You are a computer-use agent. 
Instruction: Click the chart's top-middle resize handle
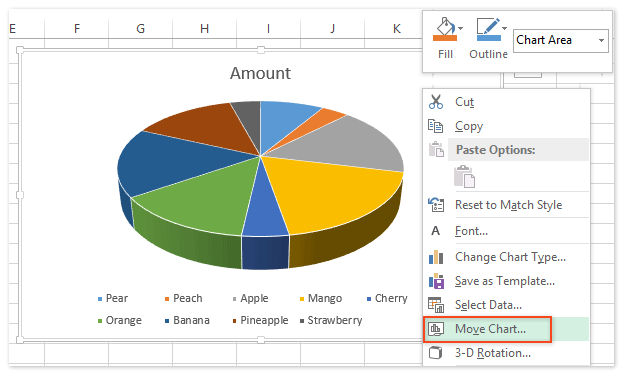[x=261, y=50]
